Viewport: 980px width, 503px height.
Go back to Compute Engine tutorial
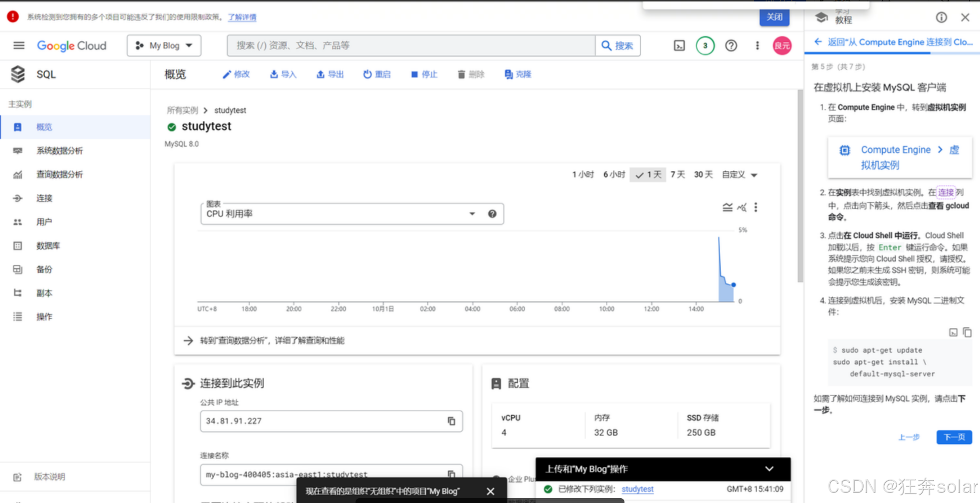[893, 42]
